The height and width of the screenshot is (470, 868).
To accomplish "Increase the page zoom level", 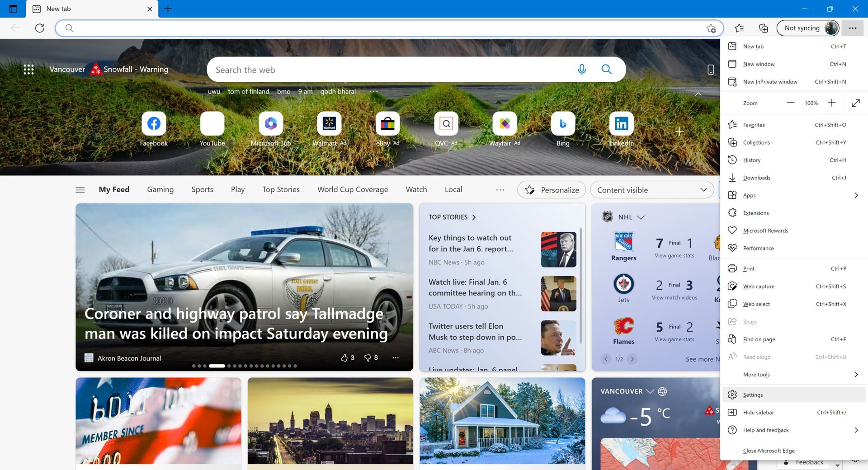I will [x=832, y=103].
